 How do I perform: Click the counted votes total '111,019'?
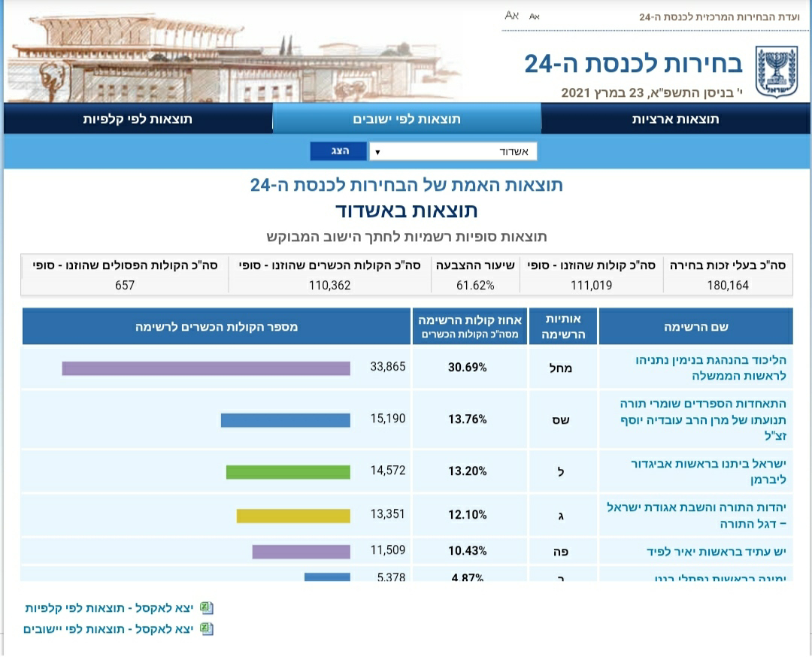[x=591, y=285]
